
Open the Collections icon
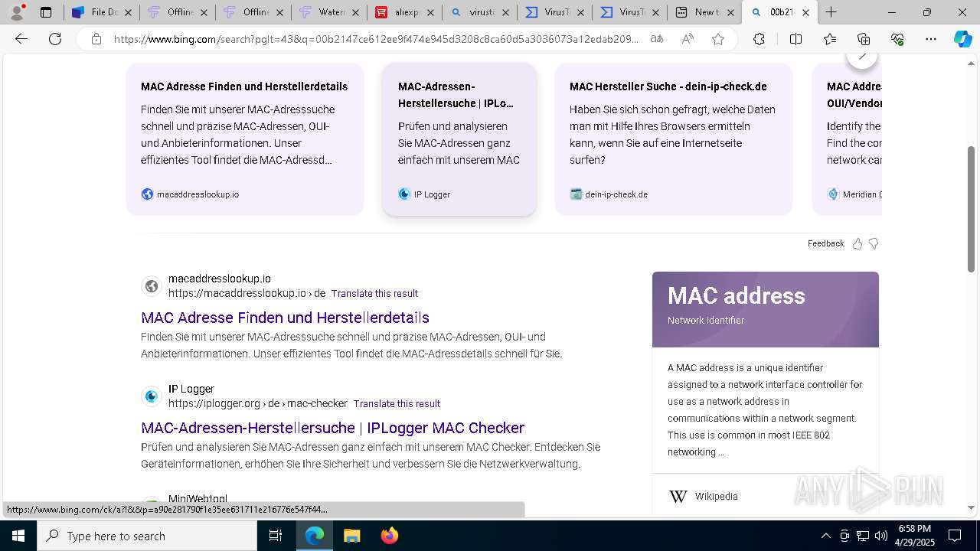tap(864, 39)
